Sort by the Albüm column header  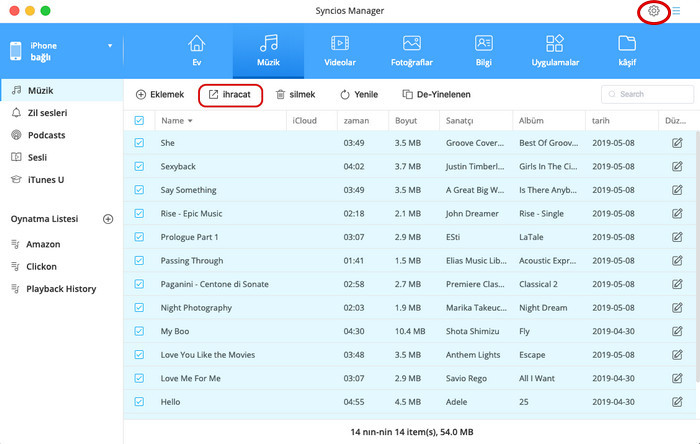[x=549, y=120]
